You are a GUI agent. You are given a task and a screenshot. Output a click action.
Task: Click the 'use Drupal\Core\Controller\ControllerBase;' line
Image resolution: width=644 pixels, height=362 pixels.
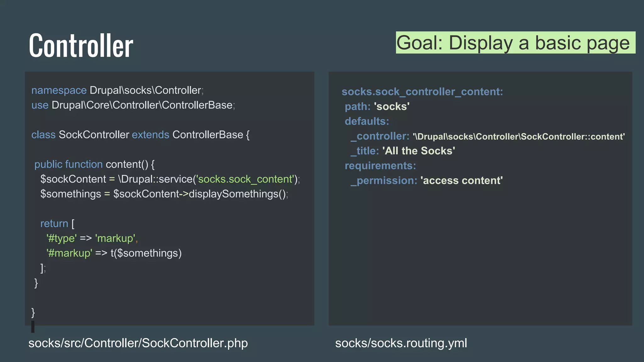[x=133, y=105]
